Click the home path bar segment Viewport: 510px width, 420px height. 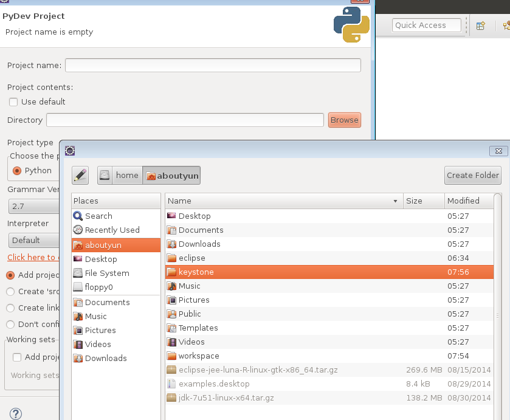[x=127, y=175]
